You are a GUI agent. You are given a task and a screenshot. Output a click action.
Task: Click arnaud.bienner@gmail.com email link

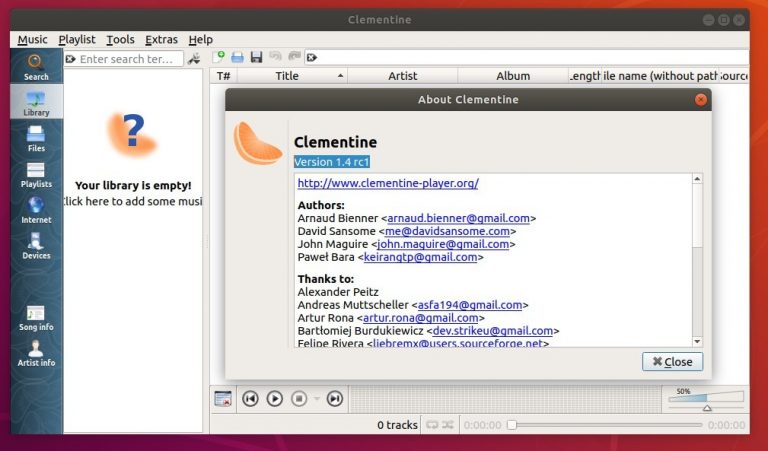pos(458,218)
